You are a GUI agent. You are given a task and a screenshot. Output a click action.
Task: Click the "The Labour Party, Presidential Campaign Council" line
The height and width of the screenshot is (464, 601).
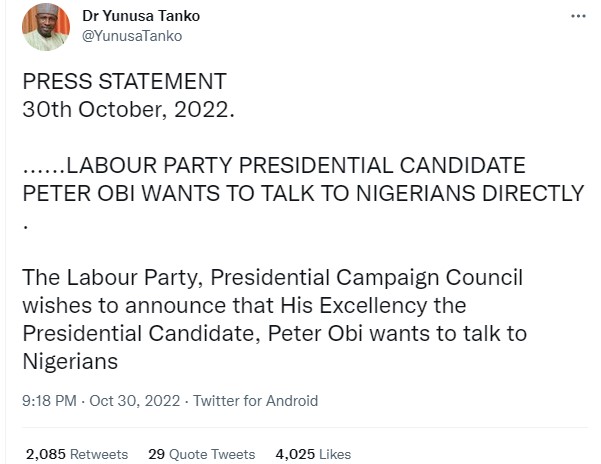pos(273,277)
